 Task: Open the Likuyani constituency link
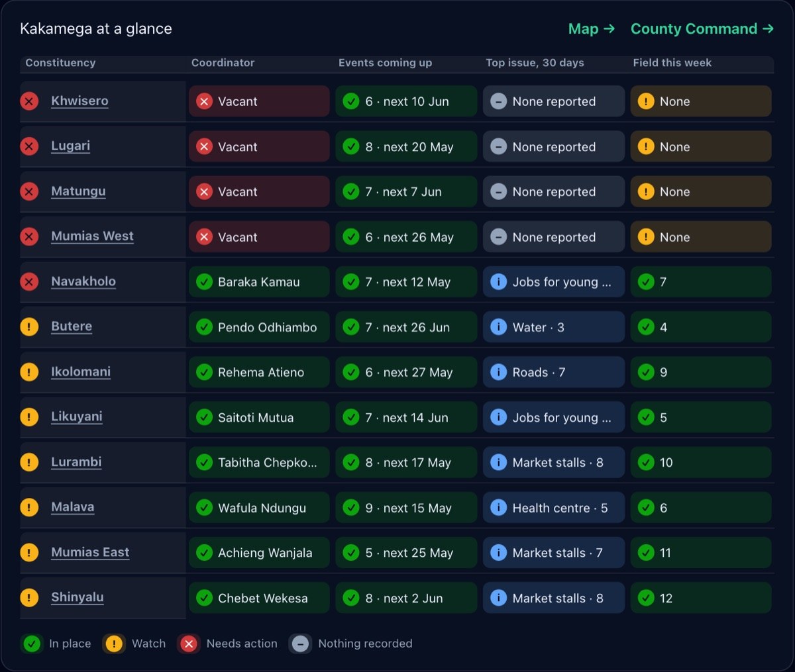tap(77, 416)
